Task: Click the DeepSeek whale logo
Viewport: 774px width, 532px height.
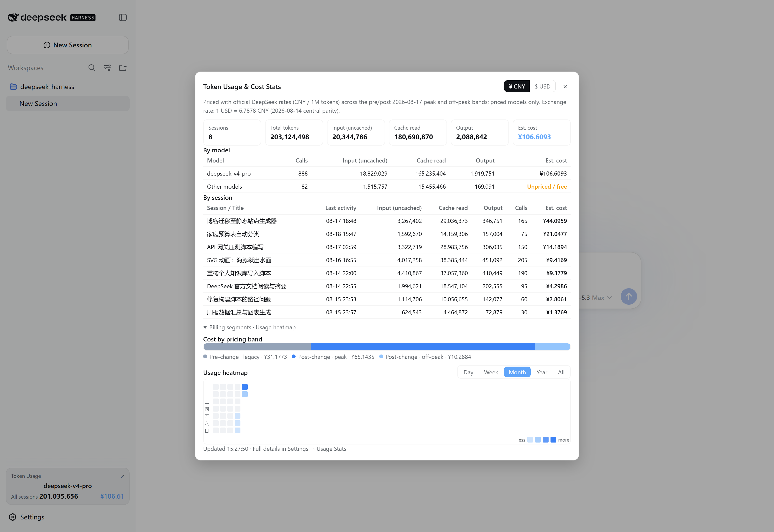Action: [x=13, y=17]
